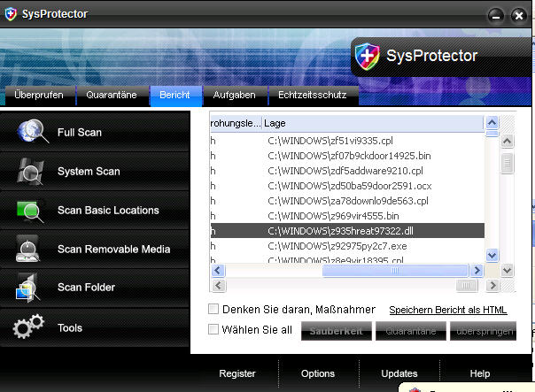Click the Scan Removable Media drive icon

(27, 249)
